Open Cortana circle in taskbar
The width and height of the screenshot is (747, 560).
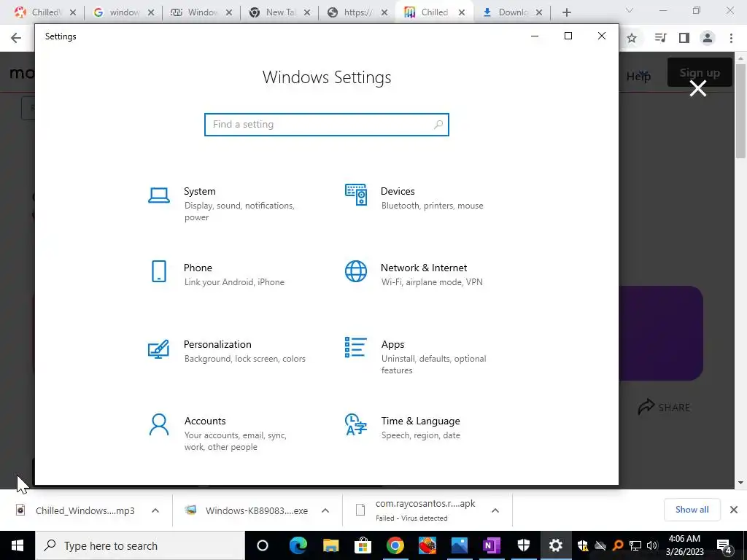click(263, 545)
